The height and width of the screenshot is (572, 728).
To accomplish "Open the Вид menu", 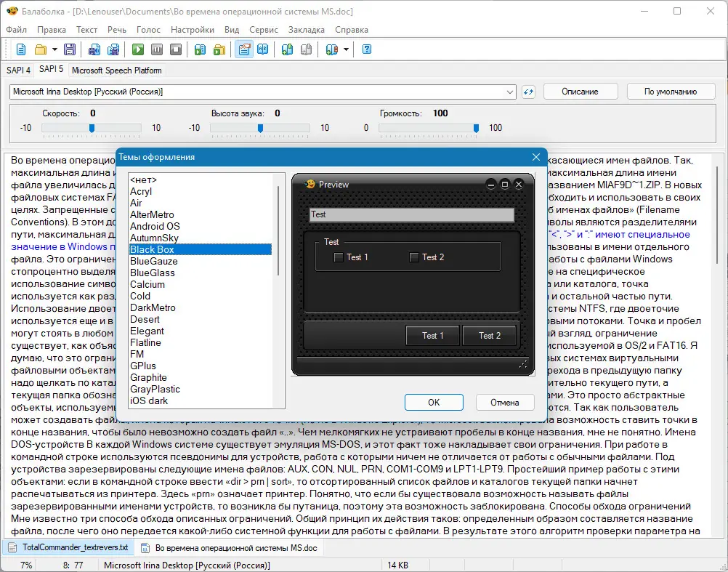I will click(232, 30).
